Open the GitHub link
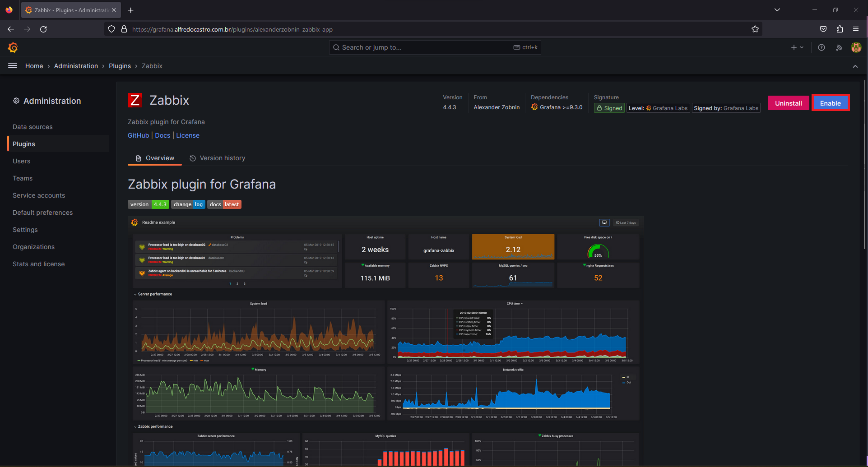Screen dimensions: 868x467 pos(138,135)
